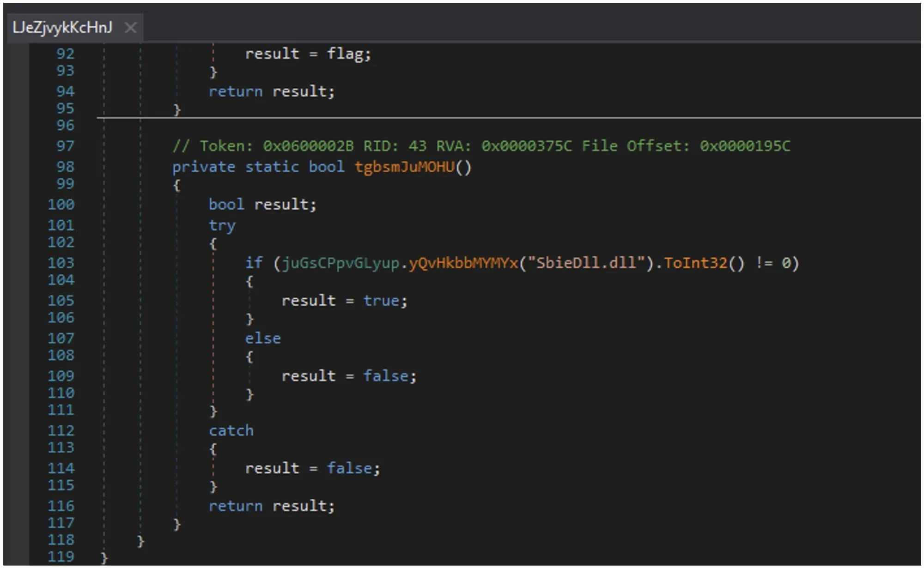Click line number 92 in gutter
The image size is (924, 568).
[x=65, y=54]
